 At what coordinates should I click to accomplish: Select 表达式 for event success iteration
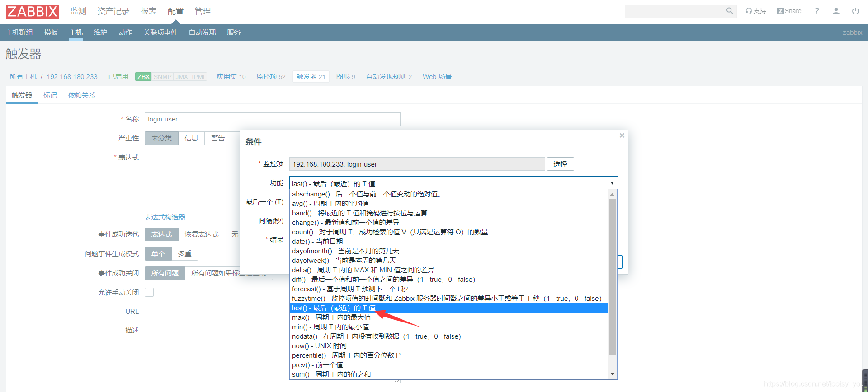coord(161,234)
